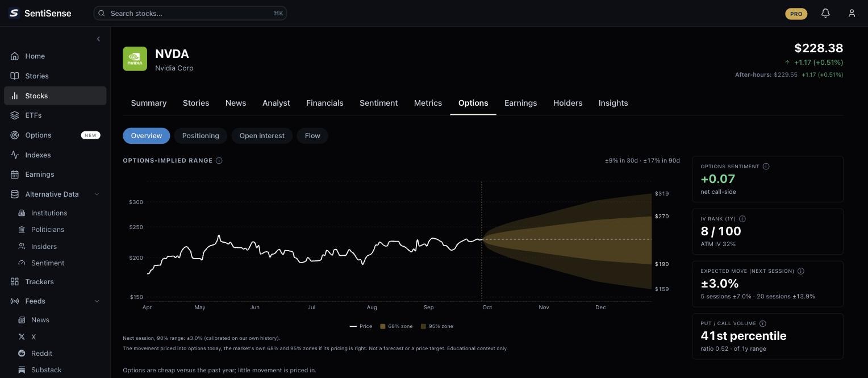Click the Trackers grid icon
This screenshot has height=378, width=868.
tap(15, 282)
